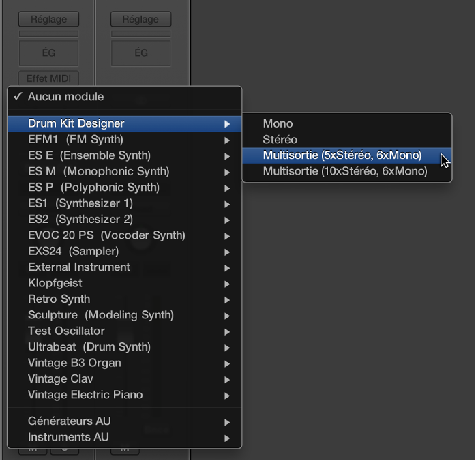
Task: Choose ES P (Polyphonic Synth)
Action: [125, 188]
